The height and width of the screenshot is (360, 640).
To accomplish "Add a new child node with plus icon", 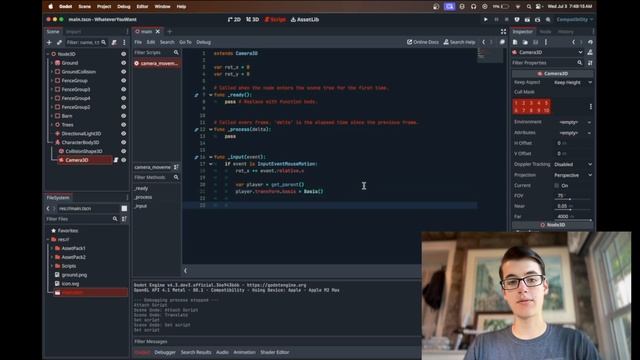I will 49,42.
